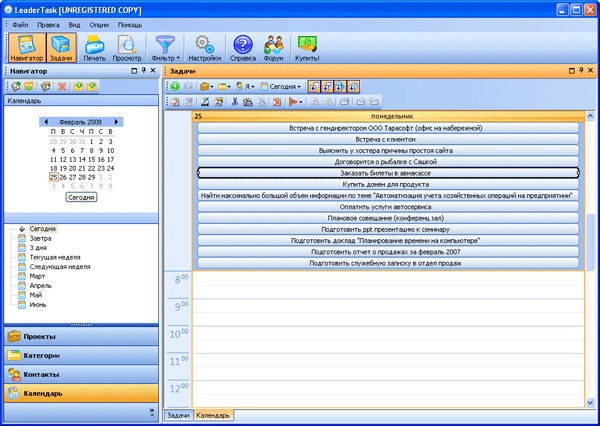Click the add new task notepad icon

[x=175, y=102]
